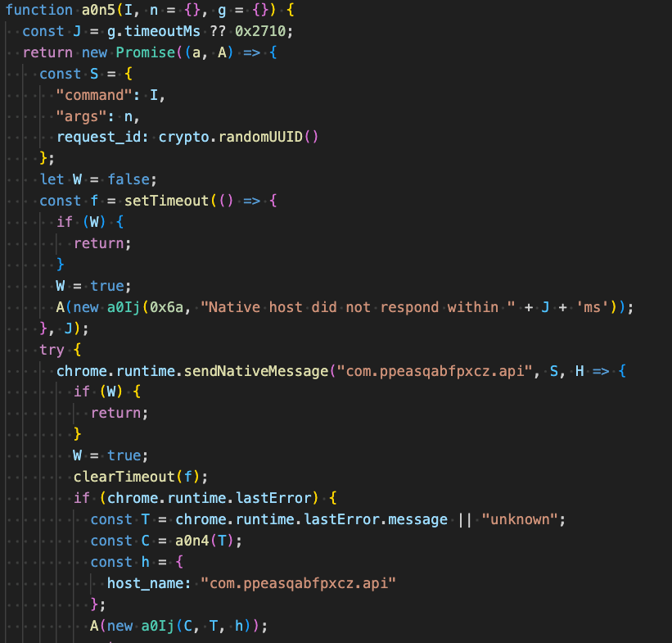Viewport: 672px width, 643px height.
Task: Click the "args" key string
Action: click(x=81, y=116)
